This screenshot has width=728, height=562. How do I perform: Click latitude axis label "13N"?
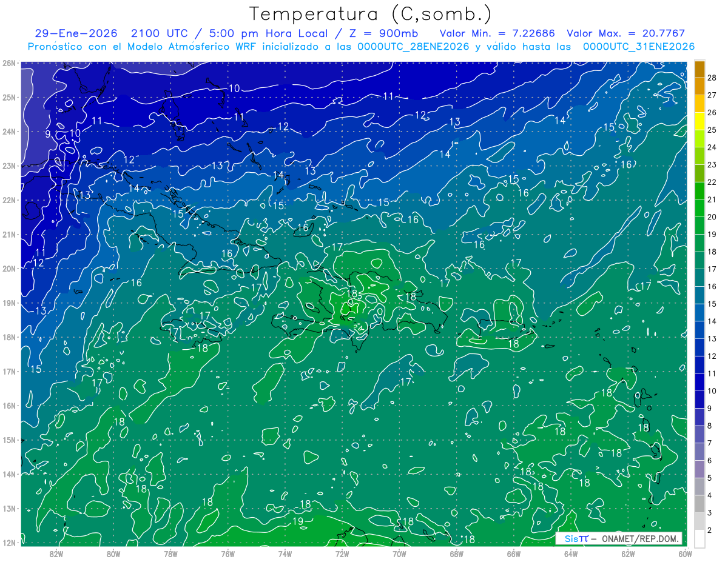point(9,509)
